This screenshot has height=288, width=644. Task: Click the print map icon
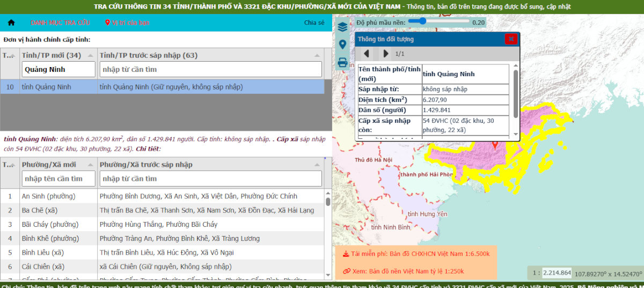coord(342,62)
